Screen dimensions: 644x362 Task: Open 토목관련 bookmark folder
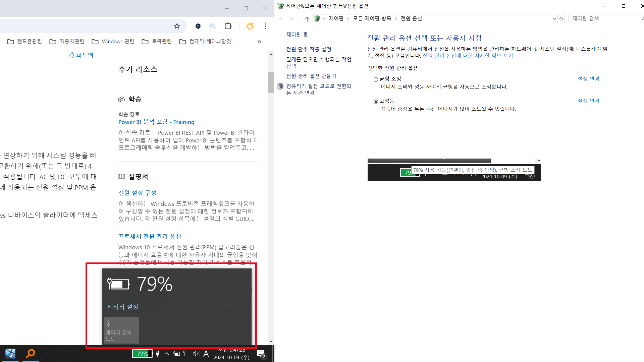[157, 41]
